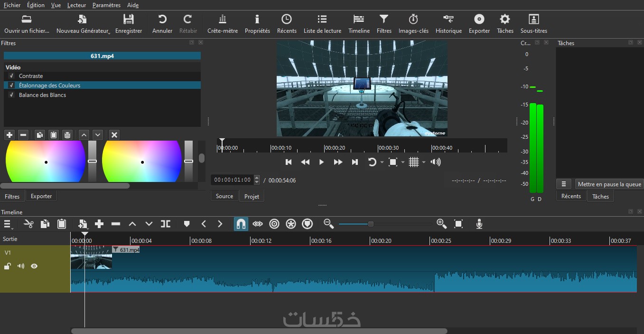Switch to the Projet tab
The width and height of the screenshot is (644, 334).
click(x=252, y=196)
